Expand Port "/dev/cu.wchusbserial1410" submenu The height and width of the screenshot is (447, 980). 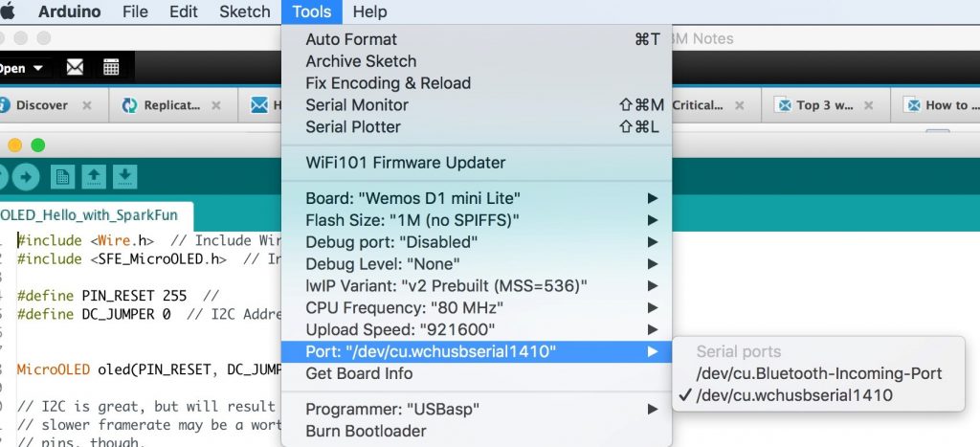pos(477,351)
